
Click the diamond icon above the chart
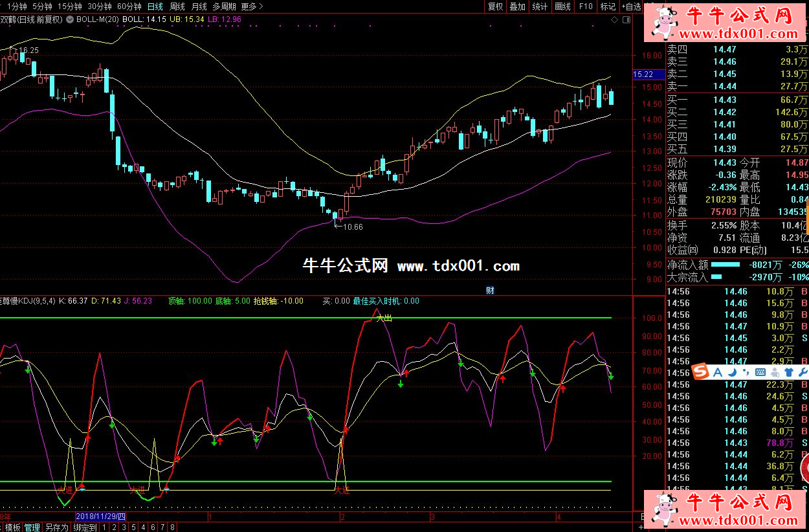(x=615, y=20)
